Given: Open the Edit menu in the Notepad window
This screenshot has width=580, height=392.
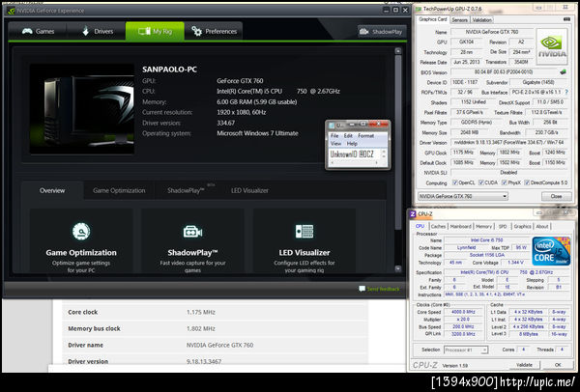Looking at the screenshot, I should (x=348, y=135).
